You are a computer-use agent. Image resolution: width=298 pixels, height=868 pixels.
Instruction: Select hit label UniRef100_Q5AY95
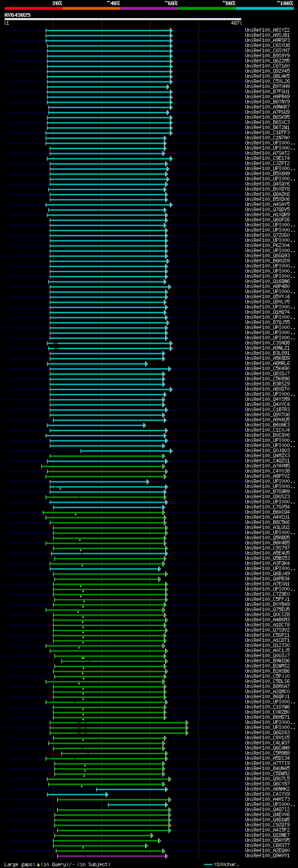click(x=267, y=840)
